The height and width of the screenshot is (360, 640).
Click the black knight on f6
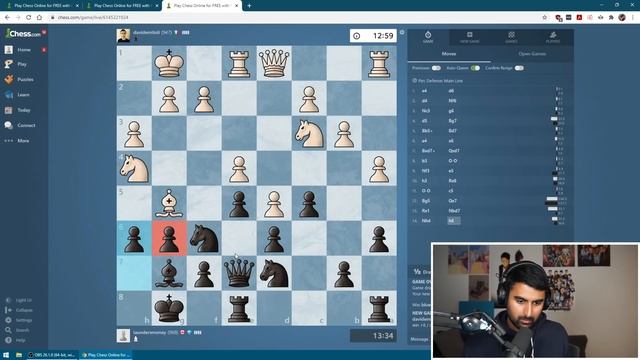[x=204, y=238]
